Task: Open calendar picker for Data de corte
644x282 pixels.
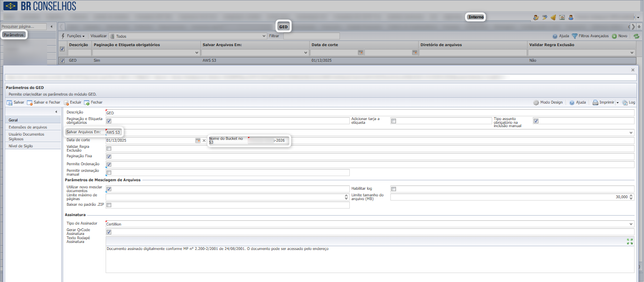Action: 198,140
